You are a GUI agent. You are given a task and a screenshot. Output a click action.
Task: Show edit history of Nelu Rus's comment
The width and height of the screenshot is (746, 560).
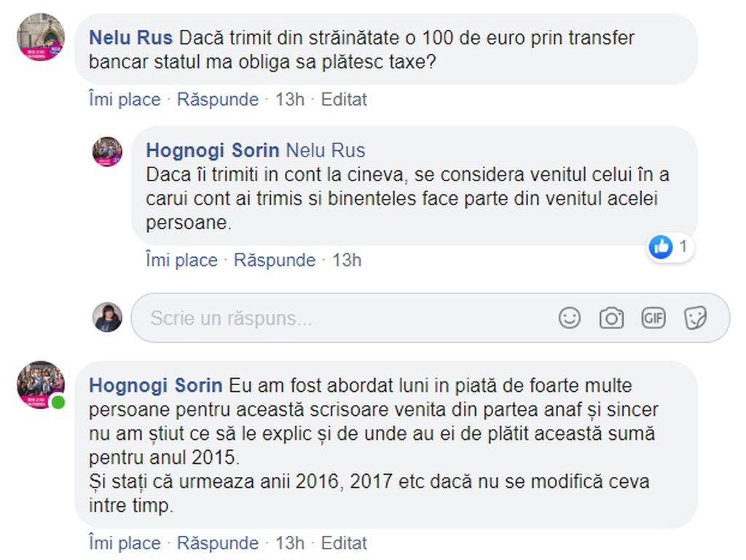point(344,99)
